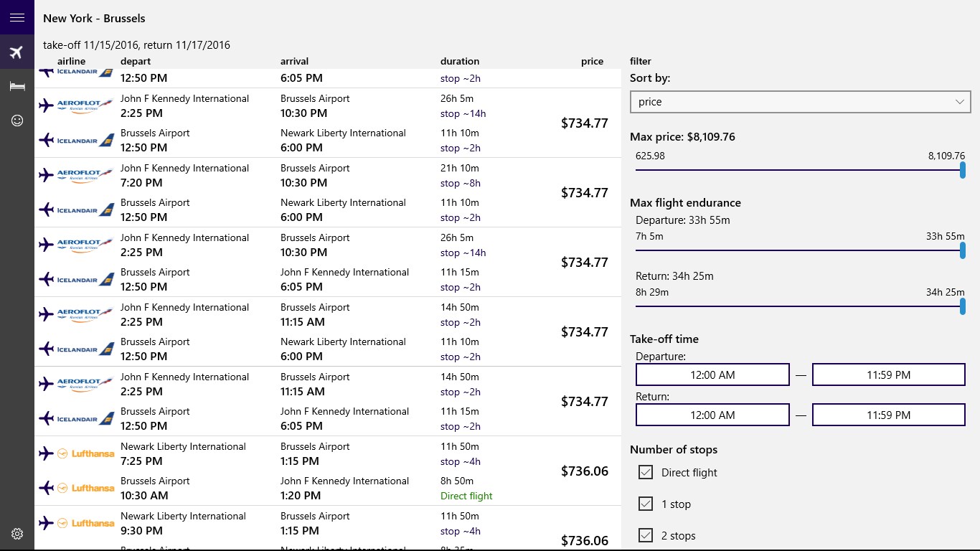Click Lufthansa logo on 10:30 AM return

85,488
